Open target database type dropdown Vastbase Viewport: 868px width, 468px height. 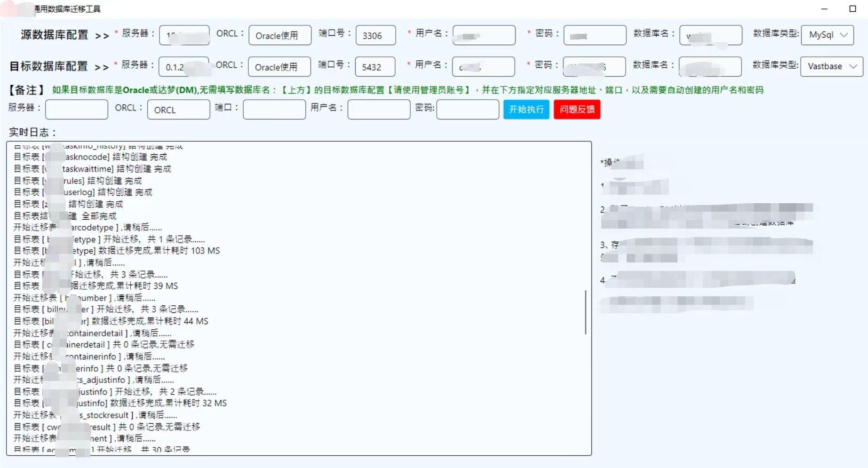pos(831,66)
